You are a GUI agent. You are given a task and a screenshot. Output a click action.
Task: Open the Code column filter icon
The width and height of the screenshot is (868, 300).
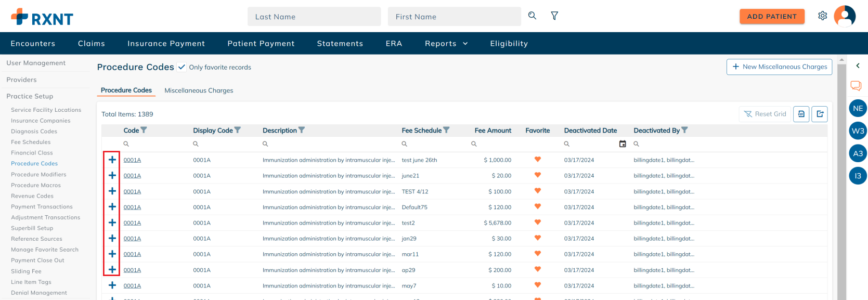[x=144, y=130]
